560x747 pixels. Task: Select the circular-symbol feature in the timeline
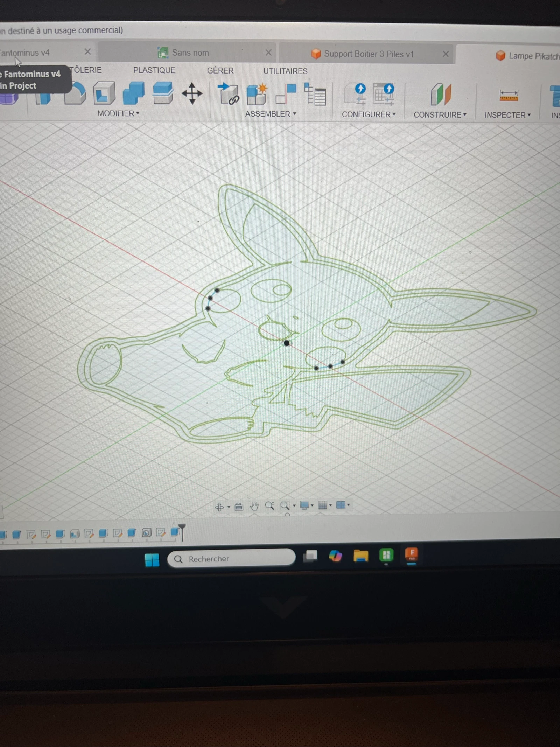(146, 533)
